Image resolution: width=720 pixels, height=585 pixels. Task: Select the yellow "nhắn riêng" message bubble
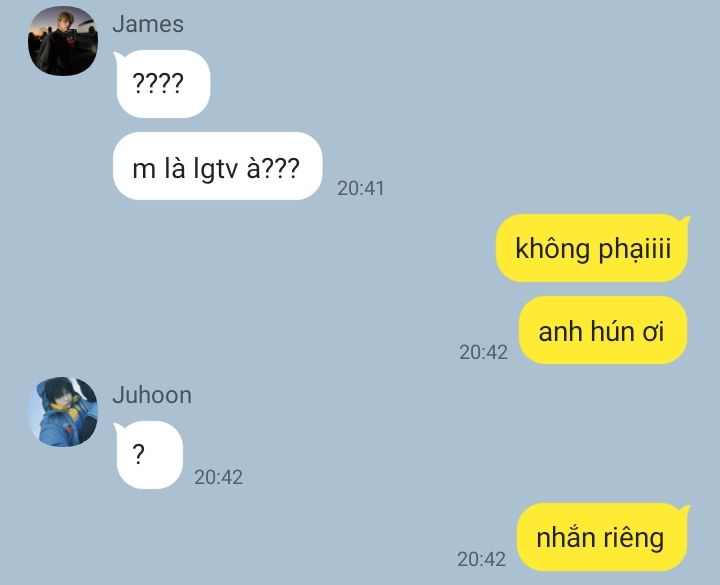[603, 537]
